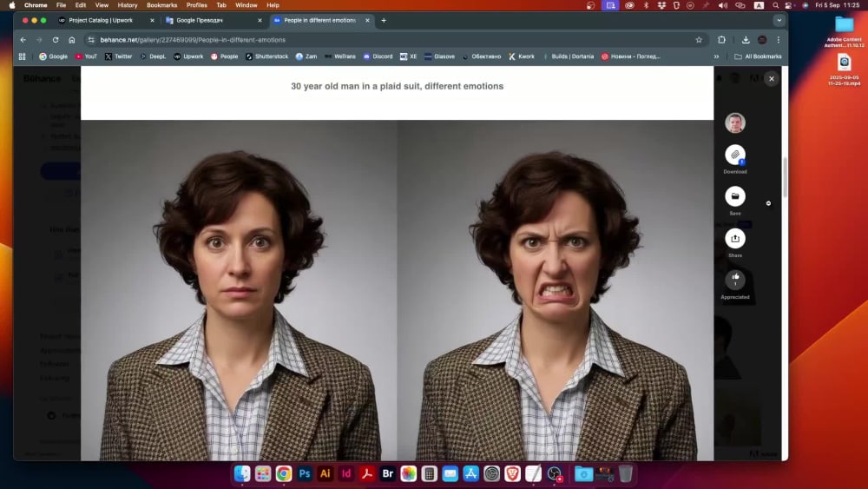Open the volume control in menu bar
The image size is (868, 489).
pos(722,5)
